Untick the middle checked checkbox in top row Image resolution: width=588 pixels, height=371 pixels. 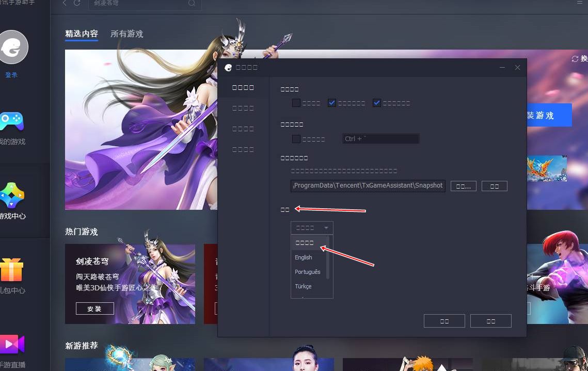pyautogui.click(x=332, y=103)
